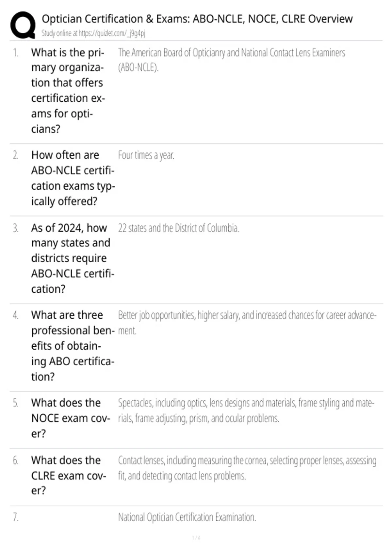Click the number 4 list marker
392x556 pixels.
coord(16,315)
